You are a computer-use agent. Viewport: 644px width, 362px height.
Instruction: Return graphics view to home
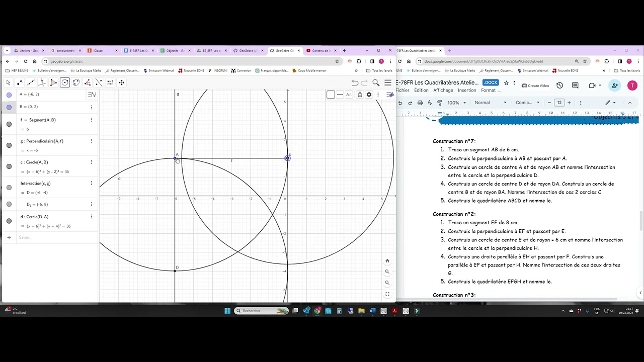pos(387,261)
